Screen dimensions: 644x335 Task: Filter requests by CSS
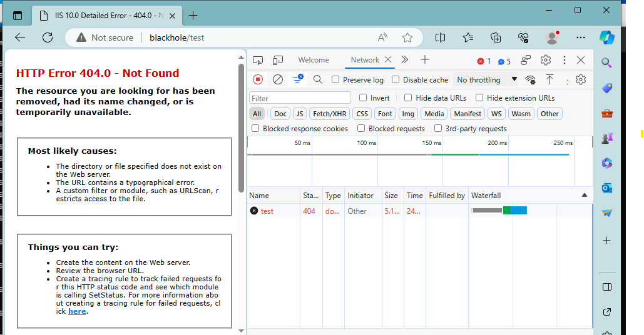click(362, 114)
